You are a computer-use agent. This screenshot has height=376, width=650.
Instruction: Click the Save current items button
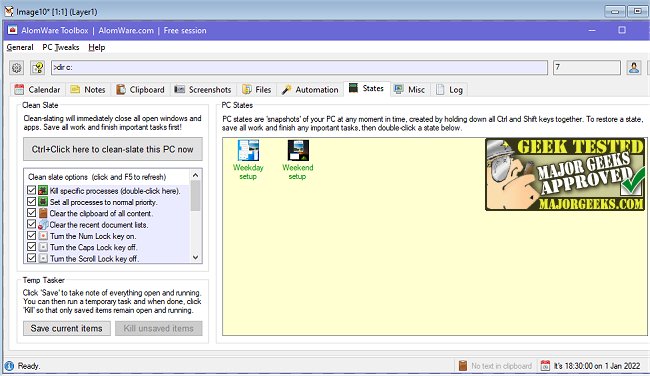[x=66, y=328]
